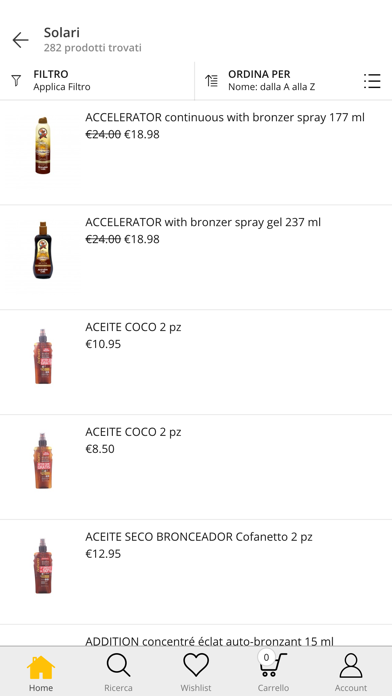Tap thumbnail of ACEITE SECO BRONCEADOR bottle
The image size is (392, 696).
pyautogui.click(x=43, y=566)
